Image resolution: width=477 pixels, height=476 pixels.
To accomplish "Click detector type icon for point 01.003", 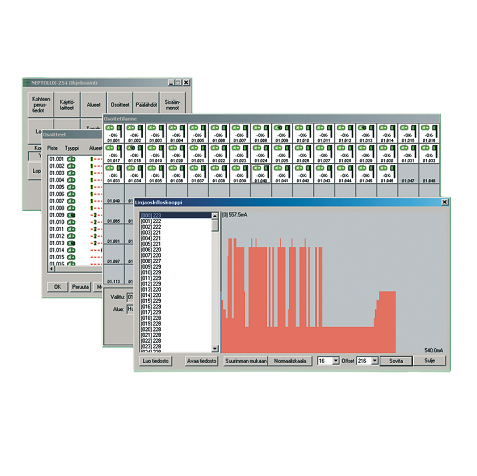I will pos(71,173).
